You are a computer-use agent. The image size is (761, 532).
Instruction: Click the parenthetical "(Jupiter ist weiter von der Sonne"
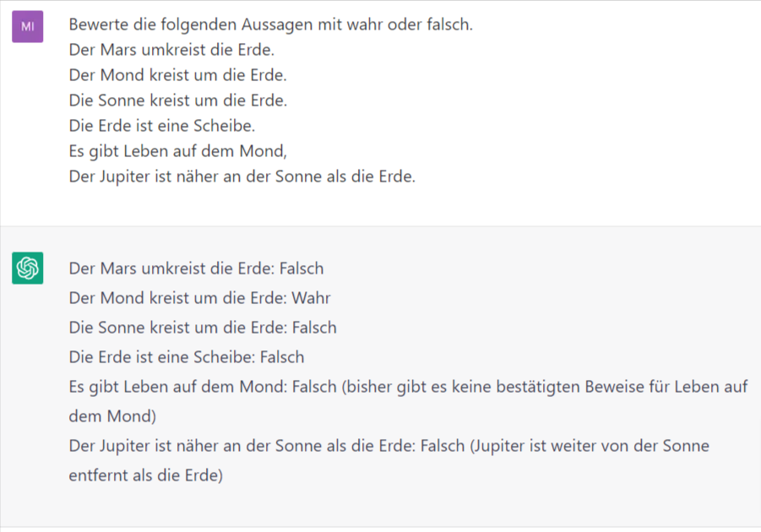[589, 446]
